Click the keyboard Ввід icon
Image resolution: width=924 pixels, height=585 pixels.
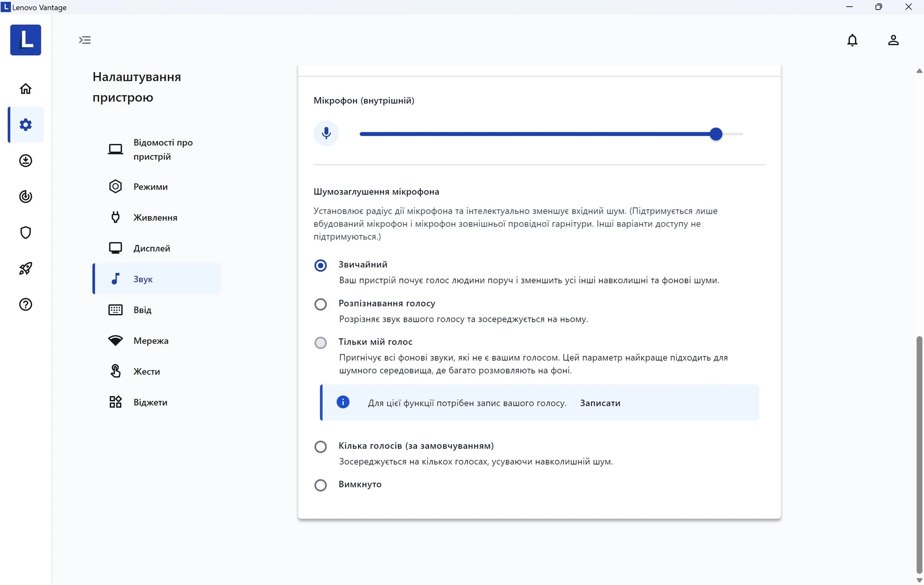pyautogui.click(x=115, y=310)
